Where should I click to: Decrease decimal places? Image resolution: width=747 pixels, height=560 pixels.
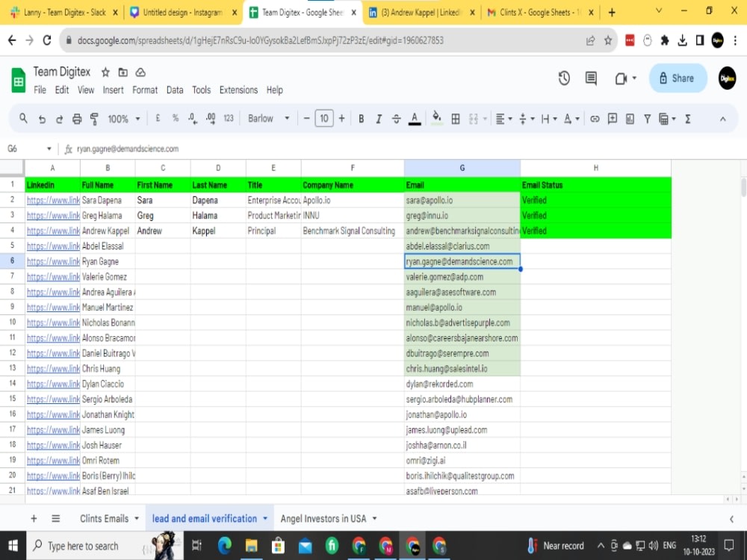point(193,119)
